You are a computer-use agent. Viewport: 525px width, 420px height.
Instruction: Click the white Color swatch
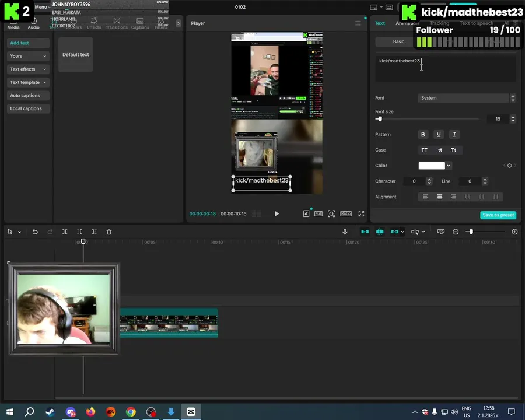pos(432,166)
